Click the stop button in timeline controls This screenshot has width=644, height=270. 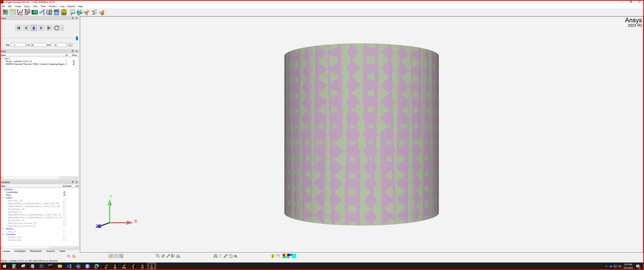pyautogui.click(x=34, y=28)
